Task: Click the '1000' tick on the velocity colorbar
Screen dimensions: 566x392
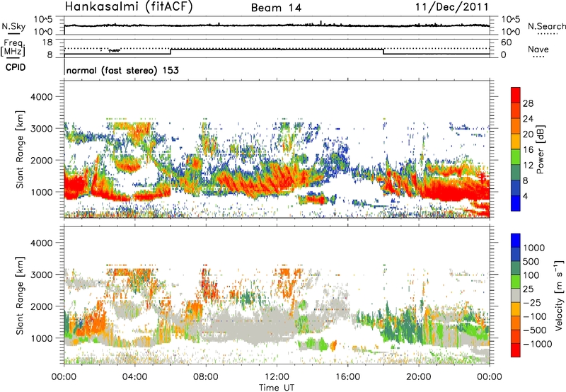Action: (x=534, y=248)
